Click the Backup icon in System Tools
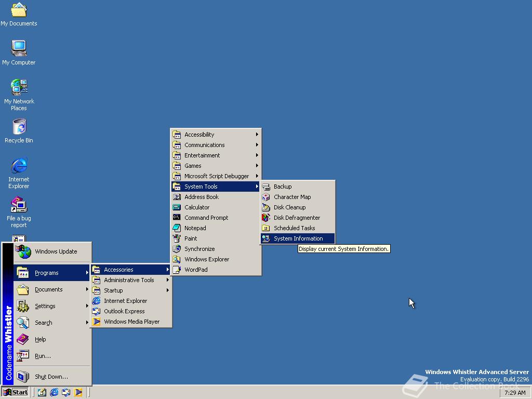532x399 pixels. pos(266,187)
